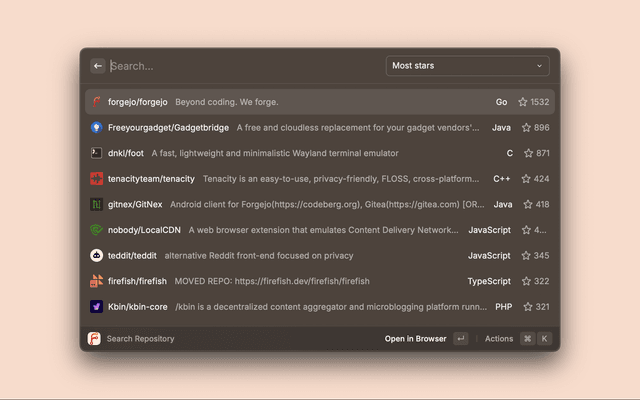This screenshot has width=640, height=400.
Task: Focus the Search input field
Action: (240, 66)
